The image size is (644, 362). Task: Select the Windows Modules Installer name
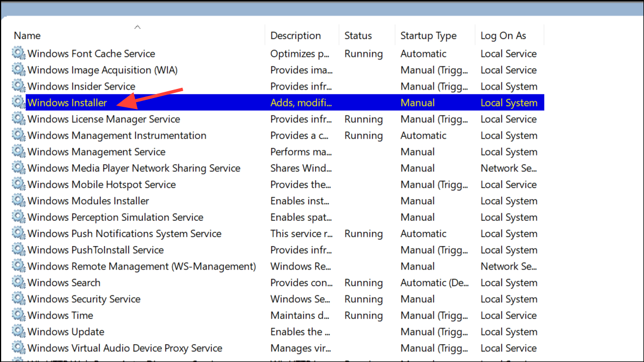click(x=88, y=201)
